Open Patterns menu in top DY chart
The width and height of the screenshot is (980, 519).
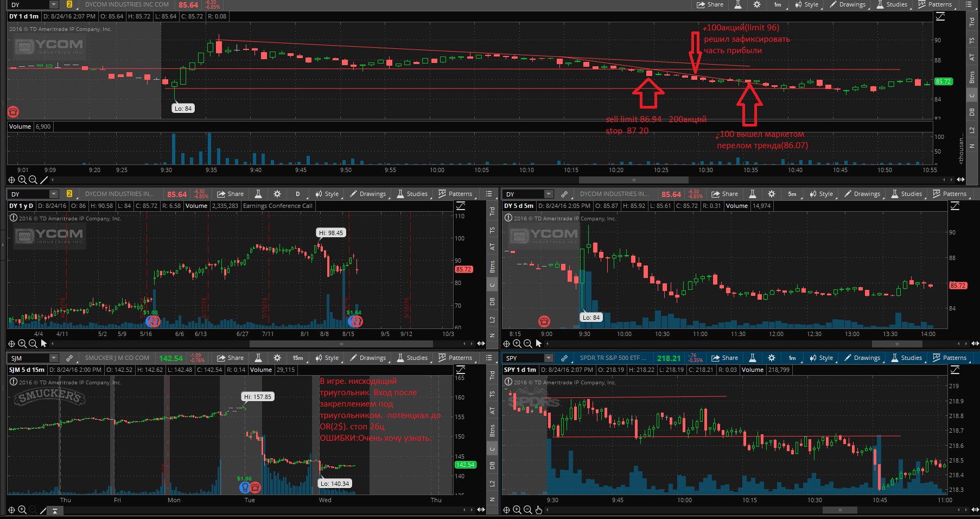(935, 4)
